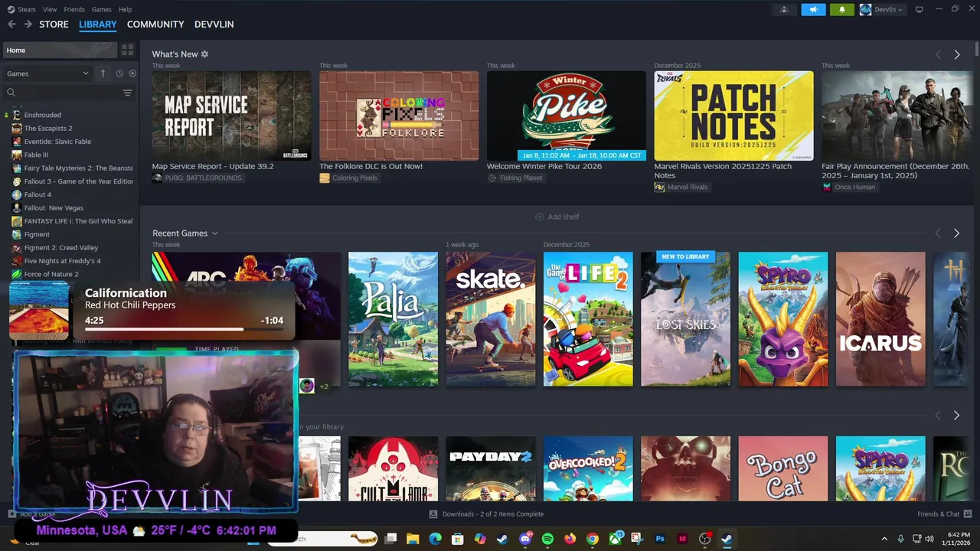Open Spotify from the taskbar
This screenshot has width=980, height=551.
547,539
